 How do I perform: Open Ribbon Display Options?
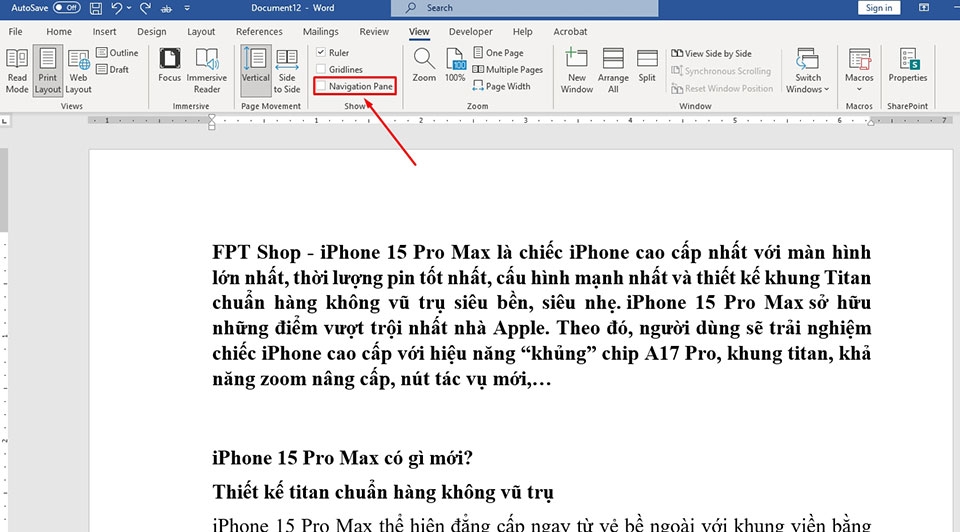[924, 8]
